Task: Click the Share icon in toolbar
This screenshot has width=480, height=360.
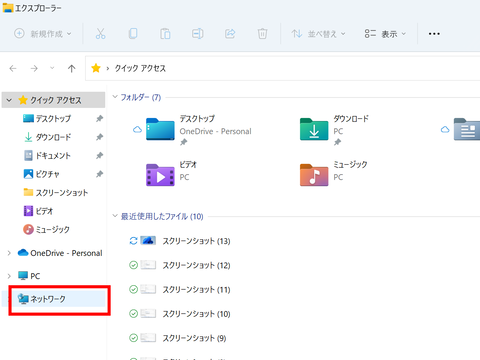Action: [x=230, y=34]
